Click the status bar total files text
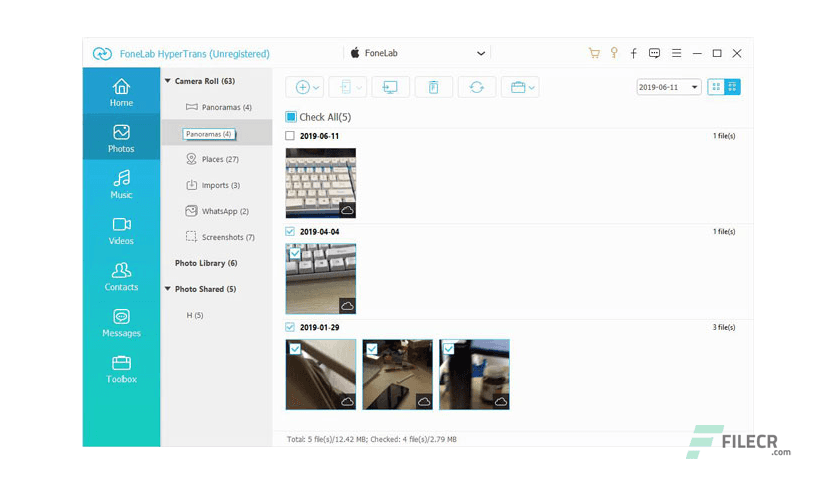 point(372,439)
